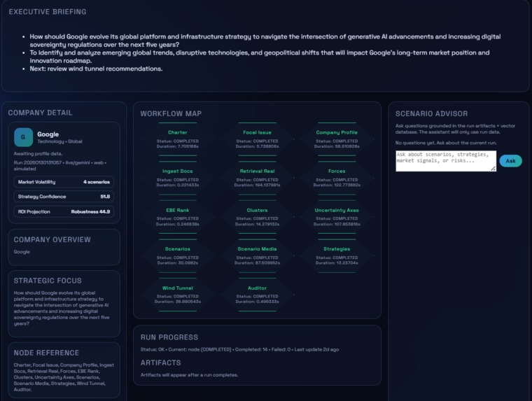Click the Node Reference heading

click(46, 353)
